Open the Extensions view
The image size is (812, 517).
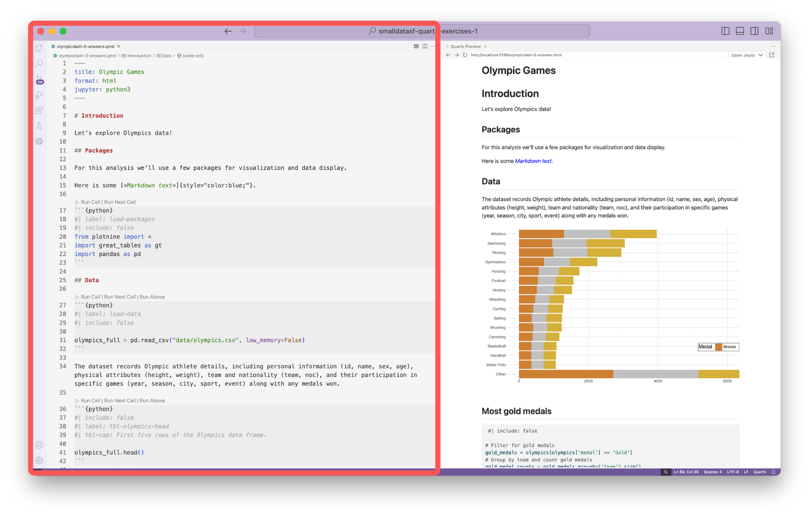pyautogui.click(x=39, y=110)
